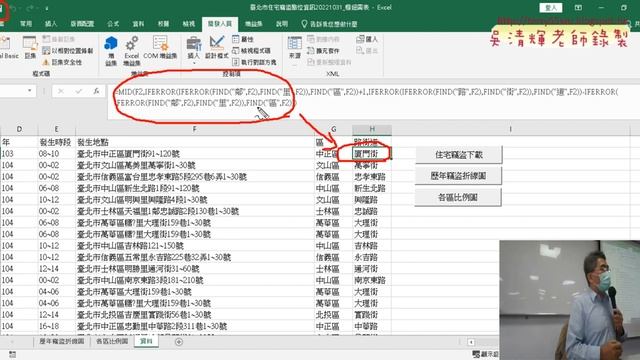Select cell containing 廈門街

[371, 154]
